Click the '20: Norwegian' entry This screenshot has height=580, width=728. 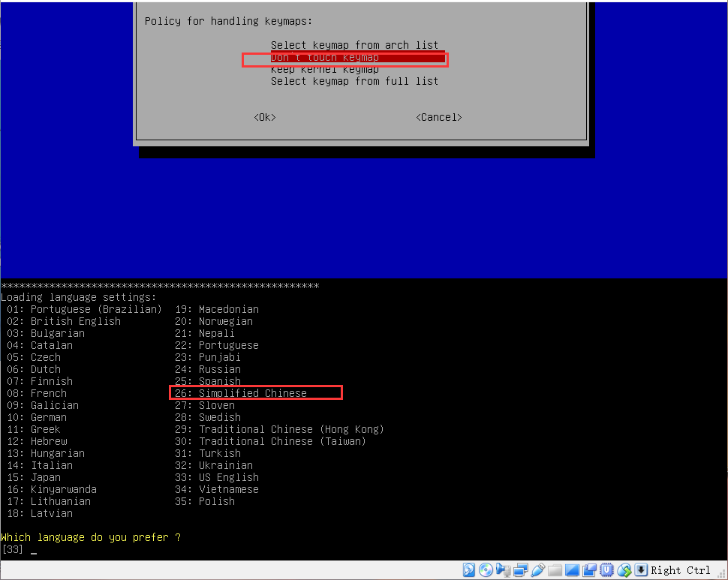[214, 322]
